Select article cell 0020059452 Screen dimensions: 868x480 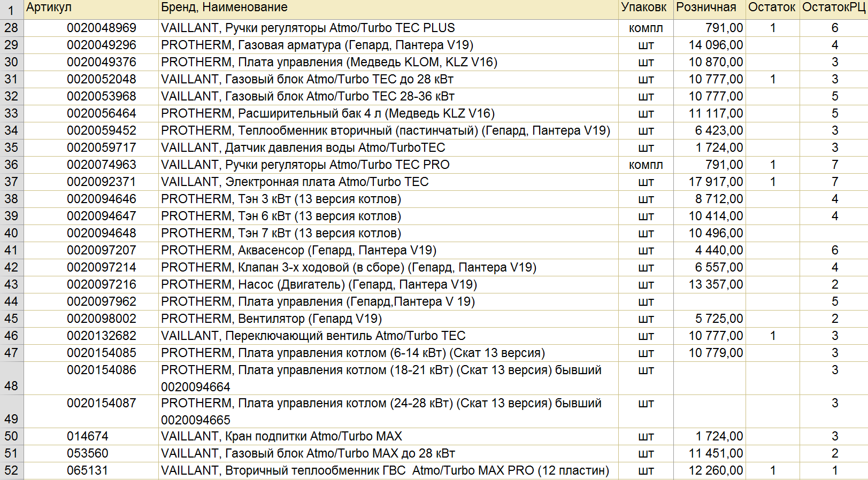coord(91,130)
